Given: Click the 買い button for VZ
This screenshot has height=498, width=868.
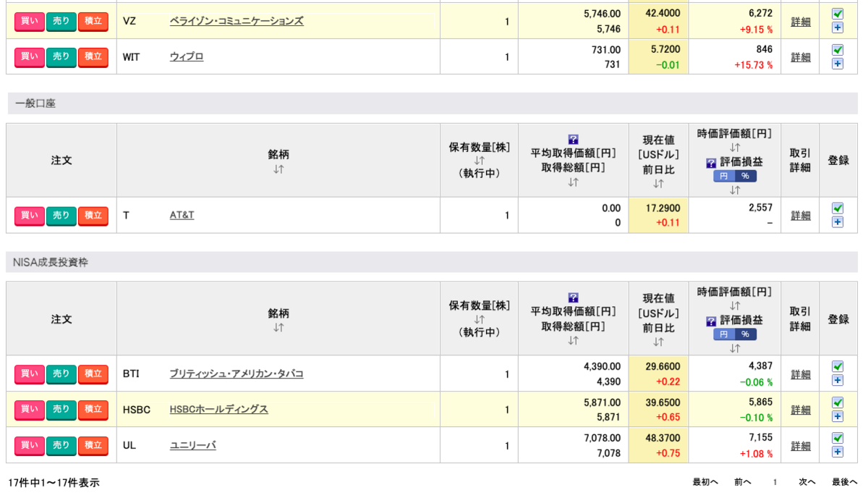Looking at the screenshot, I should (x=30, y=22).
